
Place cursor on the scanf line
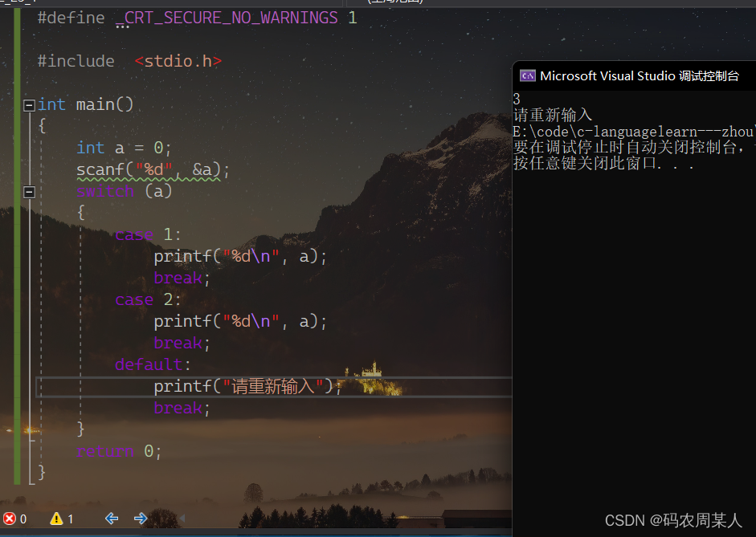(153, 169)
